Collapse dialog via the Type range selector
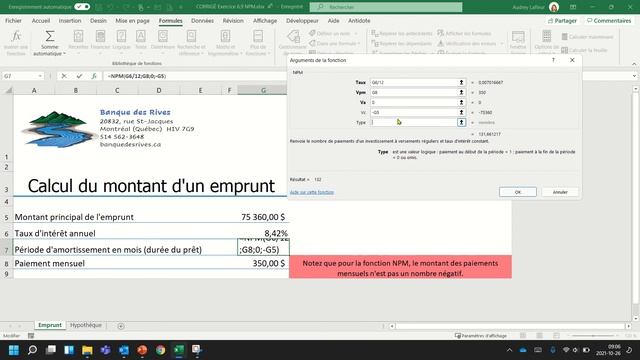Viewport: 640px width, 360px height. click(461, 122)
